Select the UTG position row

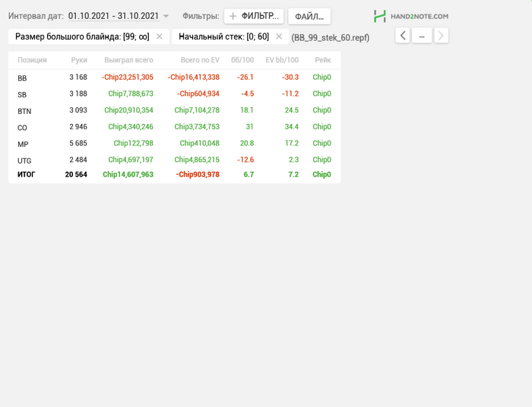pyautogui.click(x=174, y=160)
